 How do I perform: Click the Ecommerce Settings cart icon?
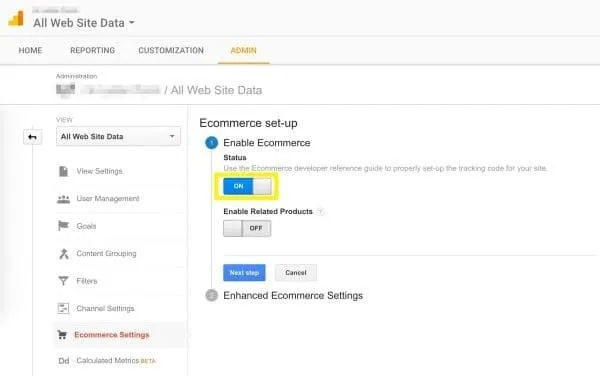pos(62,335)
